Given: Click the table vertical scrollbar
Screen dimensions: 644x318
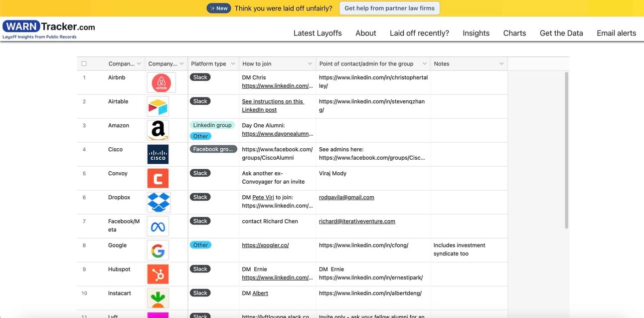Looking at the screenshot, I should click(x=566, y=150).
